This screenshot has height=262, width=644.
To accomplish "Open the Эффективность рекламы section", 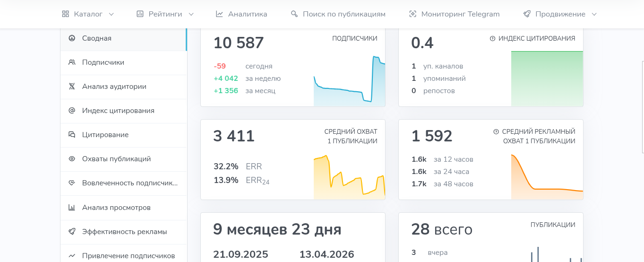I will point(124,232).
